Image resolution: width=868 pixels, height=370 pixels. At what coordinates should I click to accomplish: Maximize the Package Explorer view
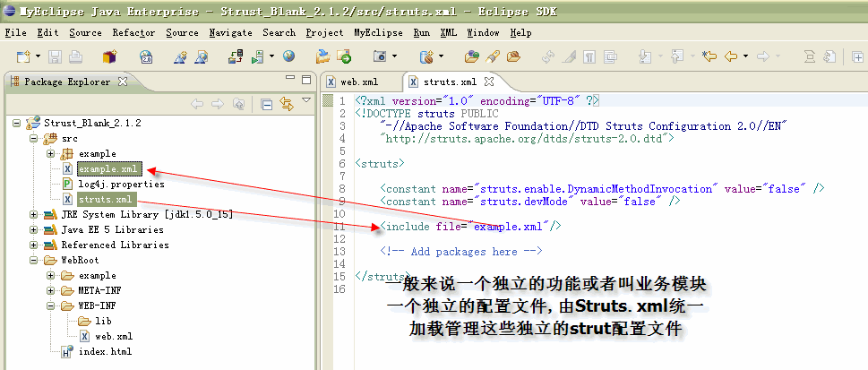click(306, 80)
